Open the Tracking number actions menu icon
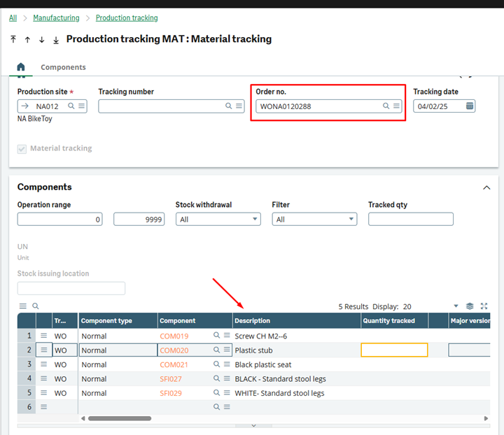 [x=239, y=106]
